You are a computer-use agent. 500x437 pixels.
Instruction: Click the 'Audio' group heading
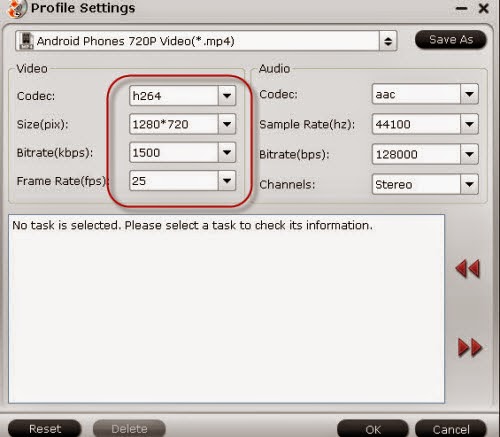tap(274, 69)
